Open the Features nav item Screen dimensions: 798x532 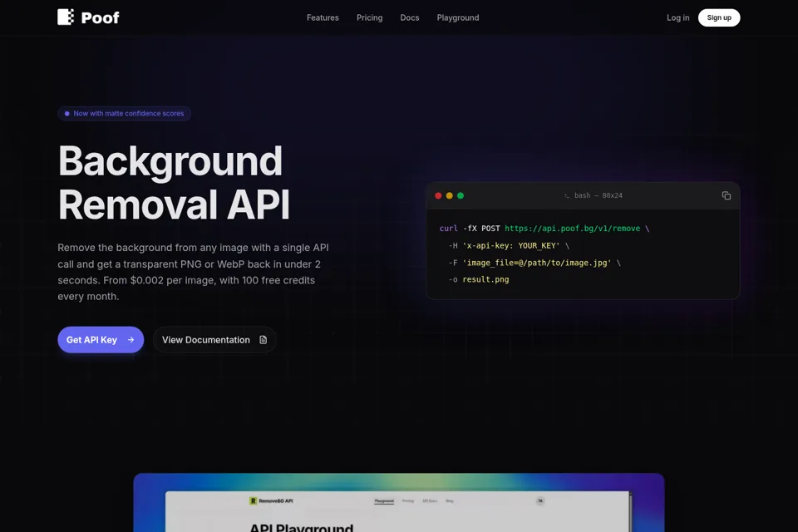click(x=323, y=17)
